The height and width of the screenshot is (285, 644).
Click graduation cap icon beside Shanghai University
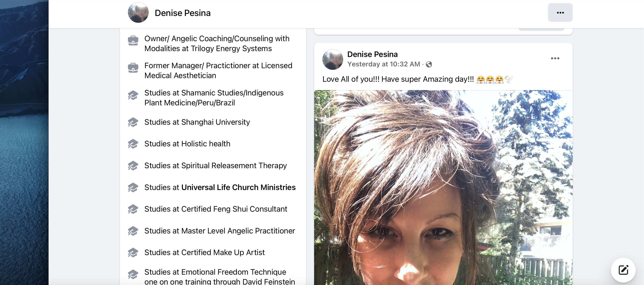tap(133, 122)
